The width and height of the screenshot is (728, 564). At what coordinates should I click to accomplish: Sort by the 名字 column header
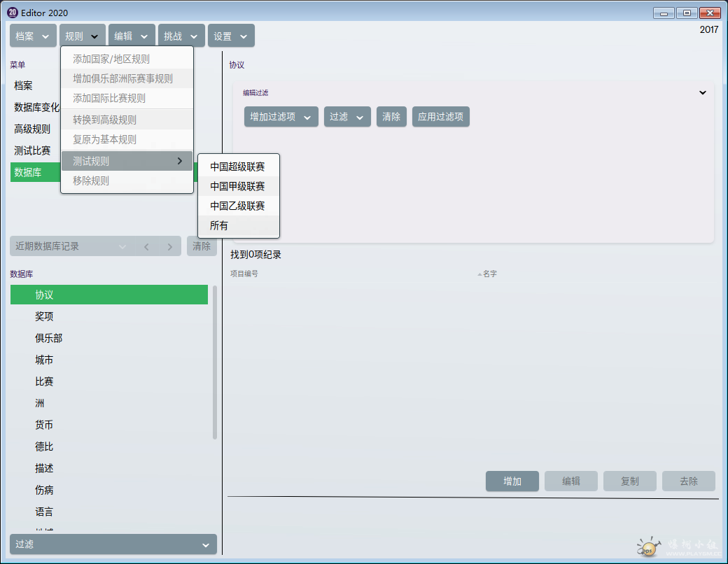coord(489,274)
